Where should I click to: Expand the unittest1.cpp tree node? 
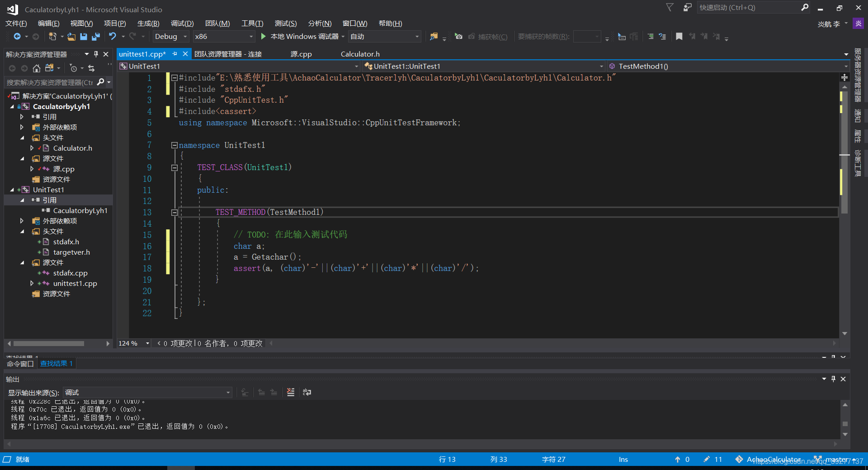[x=32, y=283]
